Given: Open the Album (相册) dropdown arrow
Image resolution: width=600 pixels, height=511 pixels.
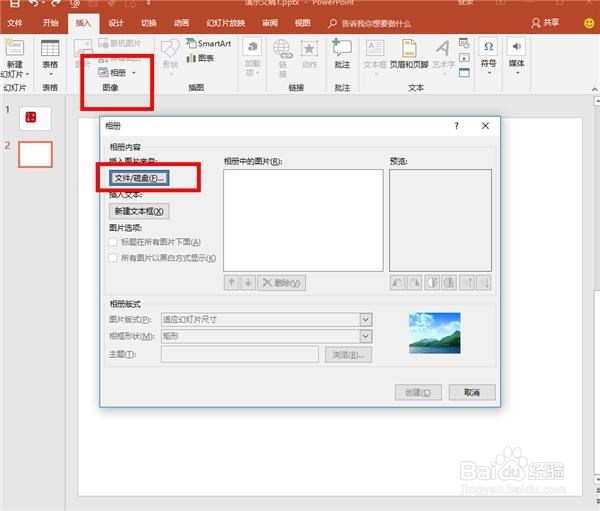Looking at the screenshot, I should coord(134,73).
